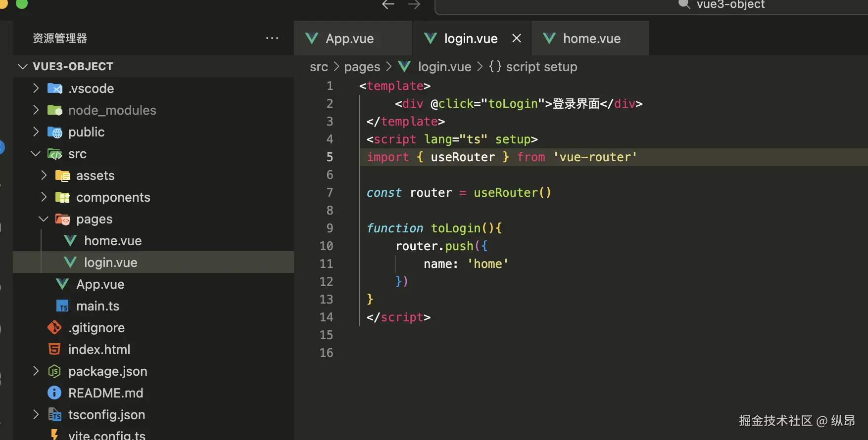
Task: Click the HTML5 icon beside index.html
Action: coord(54,349)
